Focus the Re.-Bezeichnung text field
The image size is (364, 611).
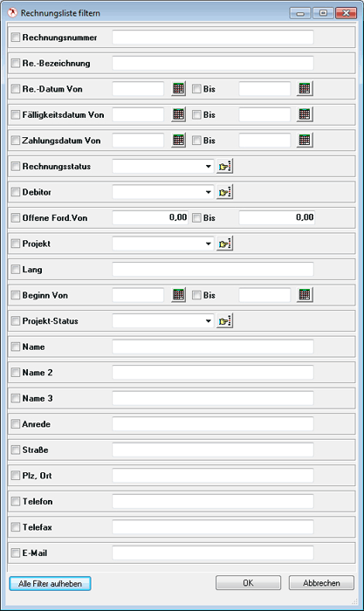213,63
